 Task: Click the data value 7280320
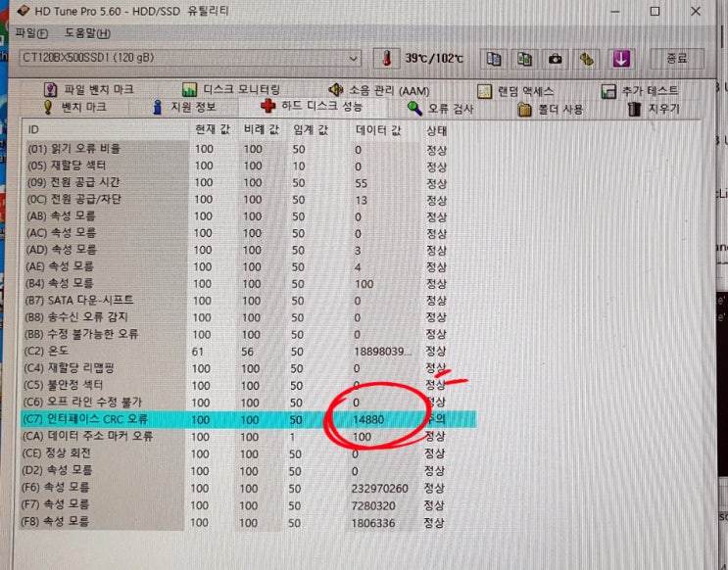[x=373, y=505]
